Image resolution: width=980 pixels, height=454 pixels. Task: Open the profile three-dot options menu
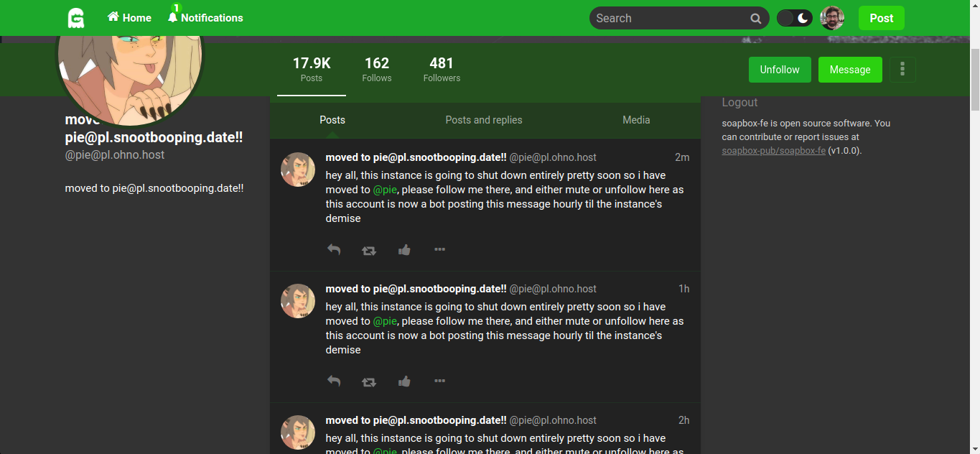[902, 70]
